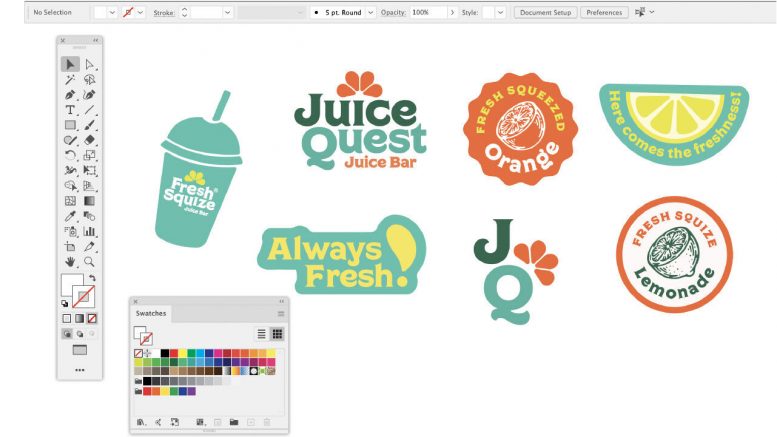Reset to default fill and stroke
Image resolution: width=777 pixels, height=437 pixels.
65,304
